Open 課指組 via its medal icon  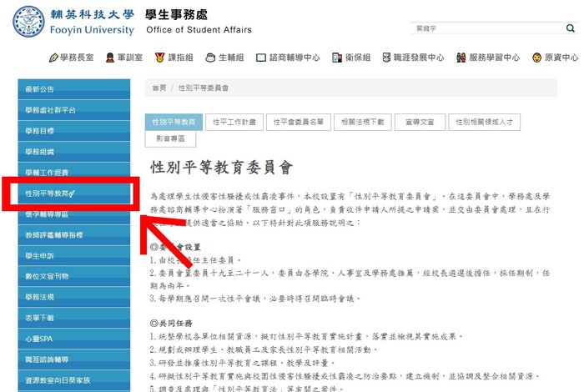coord(159,58)
